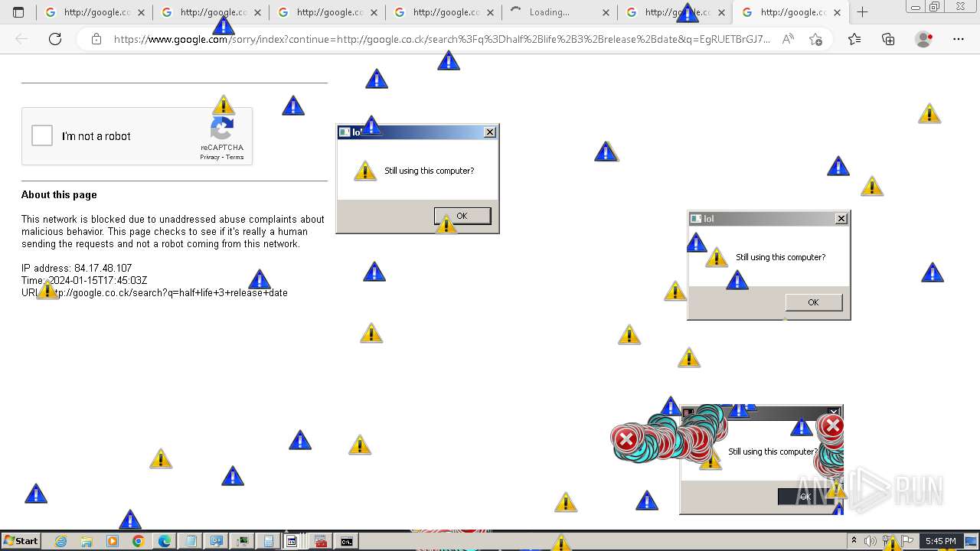Viewport: 980px width, 551px height.
Task: Click the warning icon in blue-titled lol dialog
Action: [x=365, y=171]
